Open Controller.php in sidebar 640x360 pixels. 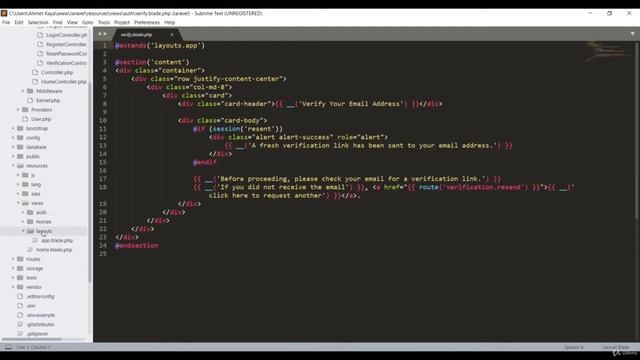click(x=57, y=73)
